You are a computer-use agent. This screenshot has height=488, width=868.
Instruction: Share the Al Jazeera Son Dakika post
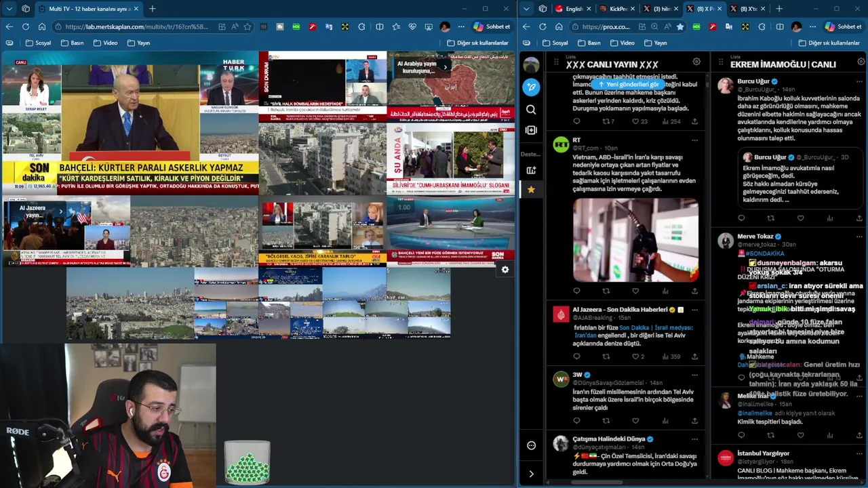[694, 357]
